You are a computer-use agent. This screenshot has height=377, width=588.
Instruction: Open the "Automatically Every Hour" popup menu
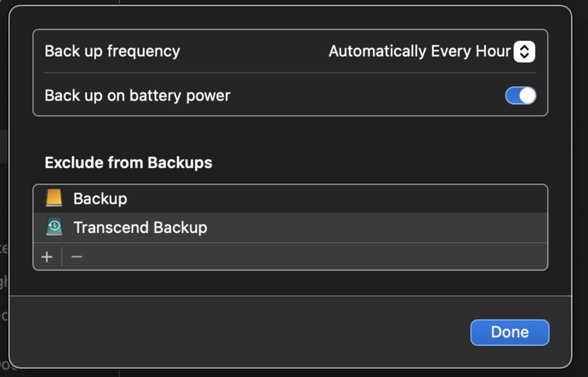(419, 51)
